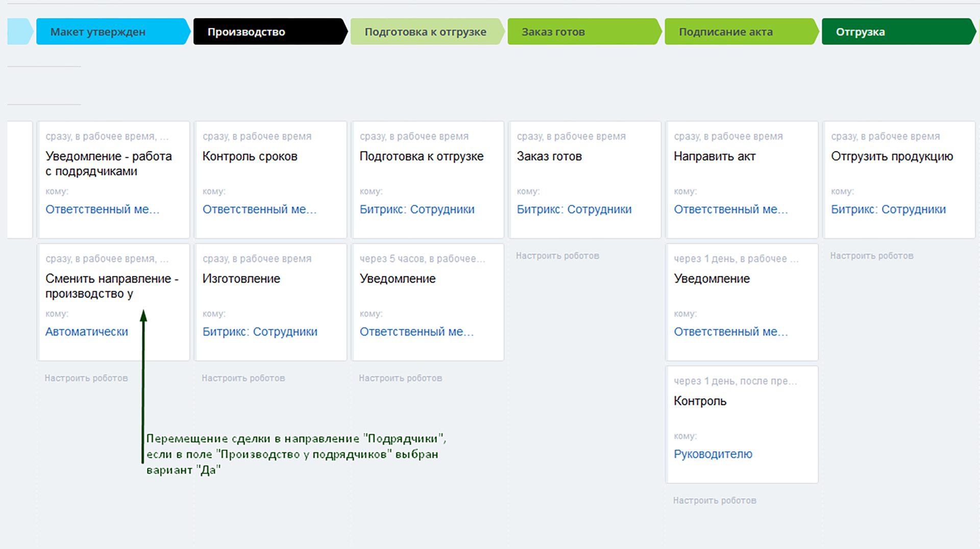Screen dimensions: 980x549
Task: Open the Заказ готов stage header
Action: coord(582,32)
